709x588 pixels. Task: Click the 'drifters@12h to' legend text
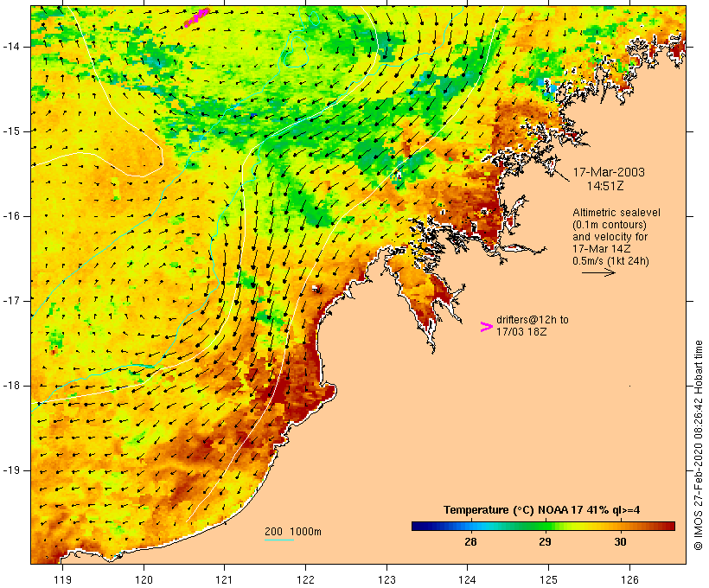point(533,320)
